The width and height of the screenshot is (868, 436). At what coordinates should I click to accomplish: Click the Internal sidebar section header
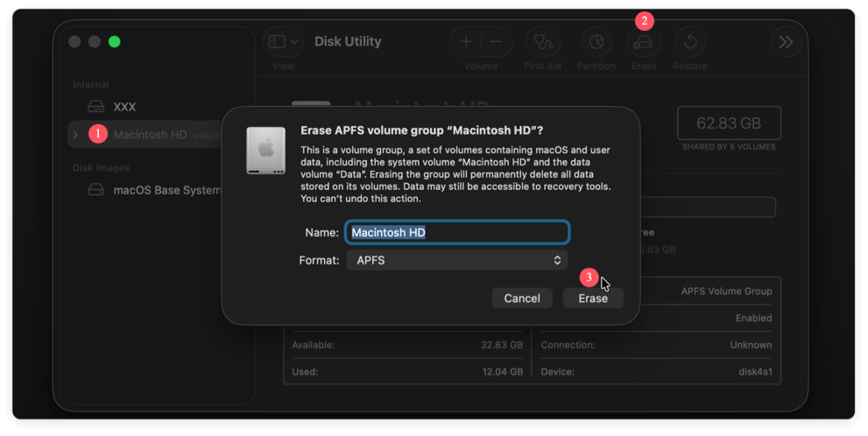[91, 85]
